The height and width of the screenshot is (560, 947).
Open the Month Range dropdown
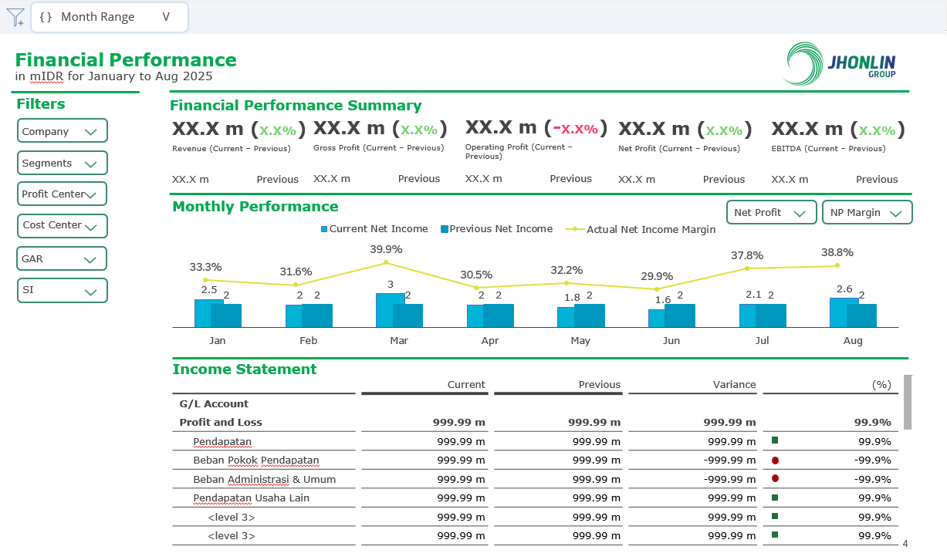pyautogui.click(x=109, y=17)
